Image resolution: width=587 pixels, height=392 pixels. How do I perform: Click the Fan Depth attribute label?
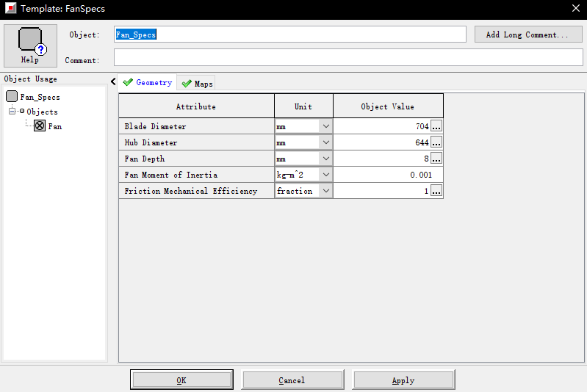tap(145, 159)
